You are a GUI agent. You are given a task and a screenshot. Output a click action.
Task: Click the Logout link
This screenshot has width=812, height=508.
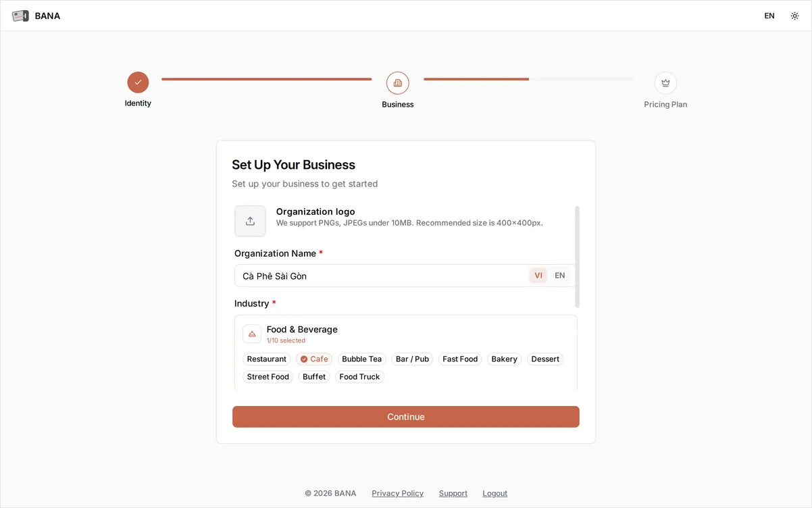pos(495,493)
